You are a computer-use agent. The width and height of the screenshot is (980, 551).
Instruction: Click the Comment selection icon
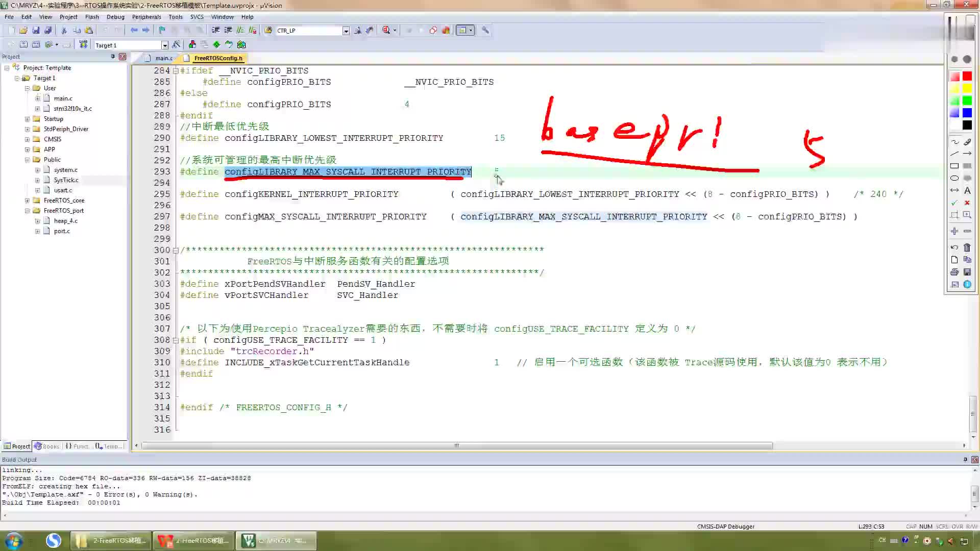pos(240,31)
